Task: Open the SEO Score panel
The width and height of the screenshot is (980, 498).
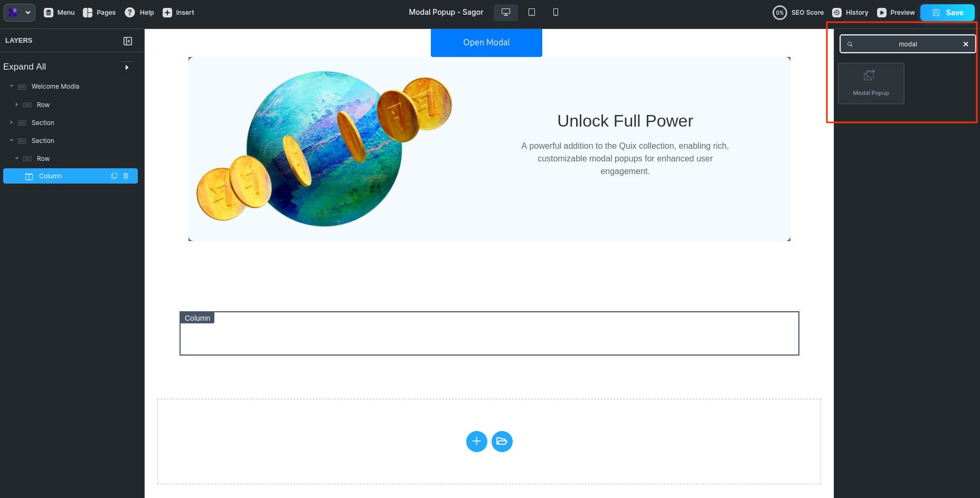Action: pyautogui.click(x=798, y=13)
